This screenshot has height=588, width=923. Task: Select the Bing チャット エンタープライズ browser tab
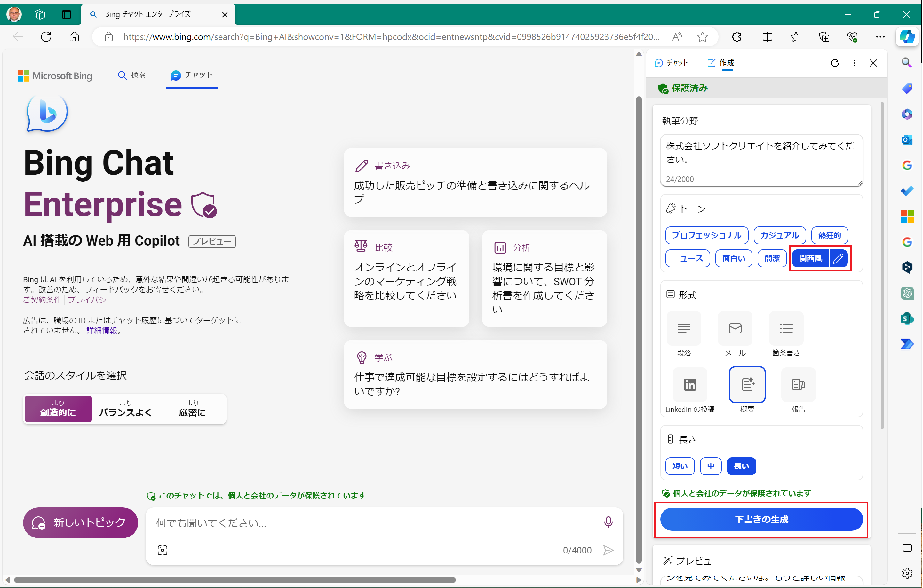[x=158, y=15]
